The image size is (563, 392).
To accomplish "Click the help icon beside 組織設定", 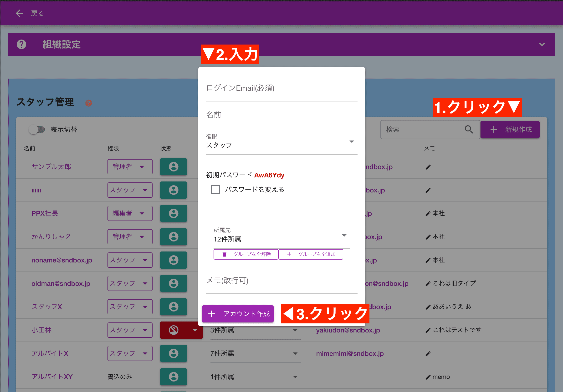I will pyautogui.click(x=21, y=44).
